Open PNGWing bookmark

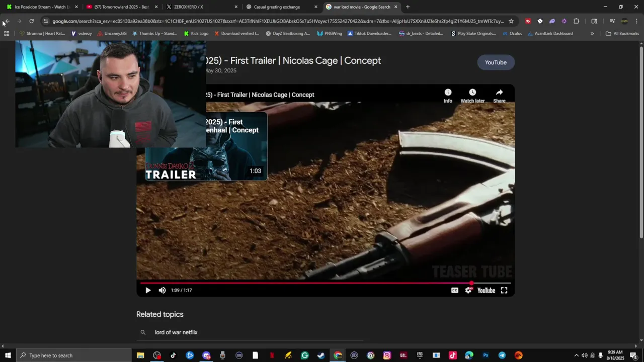[x=329, y=34]
